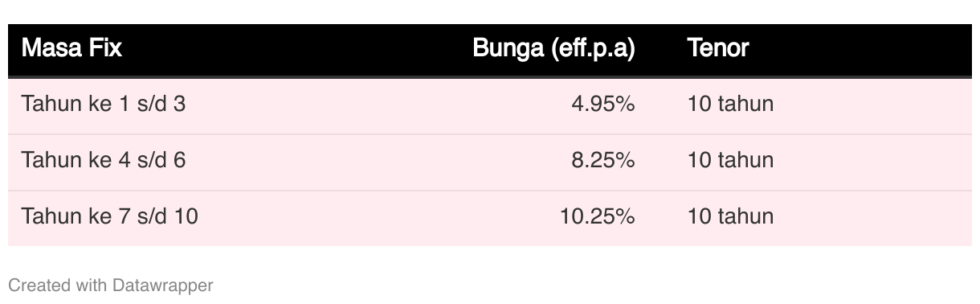Click the Tenor column header
Viewport: 980px width, 304px height.
(718, 49)
